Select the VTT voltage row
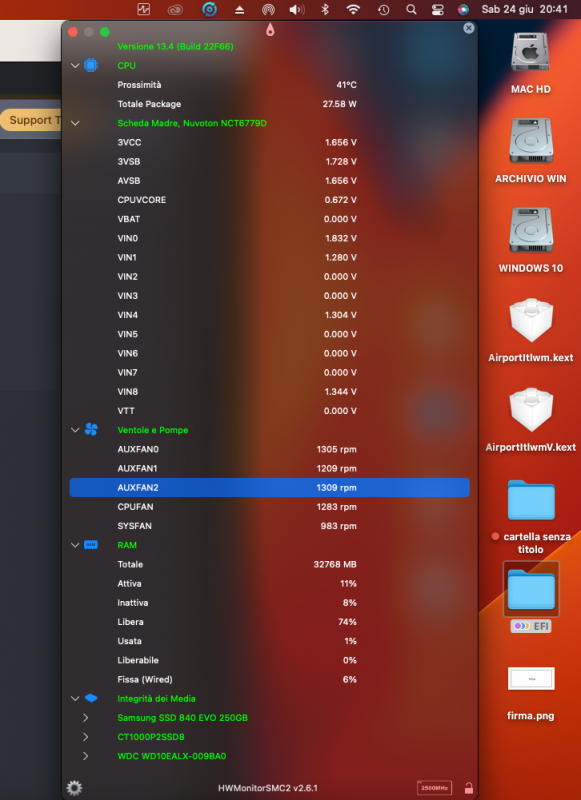581x800 pixels. click(x=269, y=411)
